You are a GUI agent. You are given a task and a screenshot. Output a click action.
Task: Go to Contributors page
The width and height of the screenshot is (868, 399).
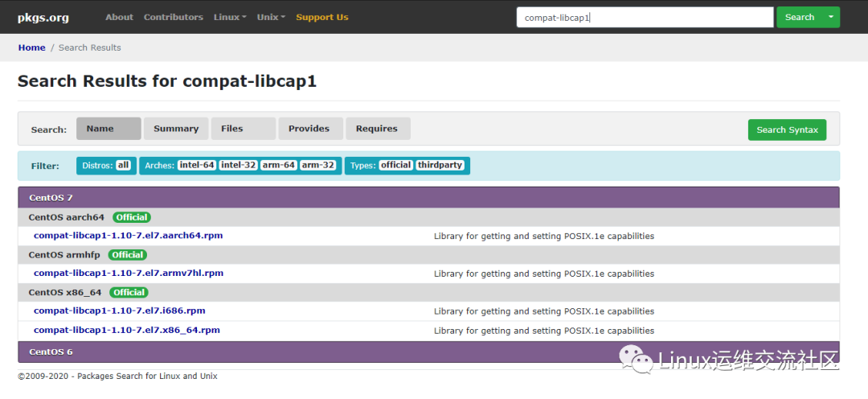pyautogui.click(x=174, y=17)
